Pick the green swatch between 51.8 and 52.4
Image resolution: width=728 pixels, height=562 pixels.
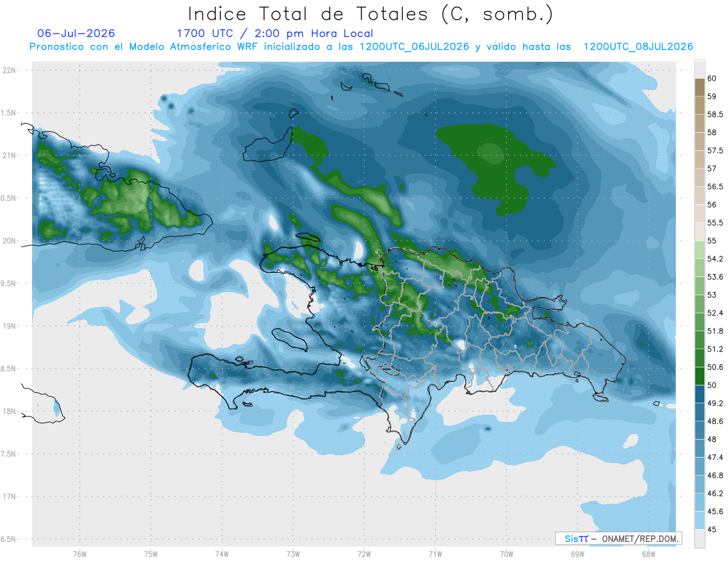pyautogui.click(x=699, y=322)
